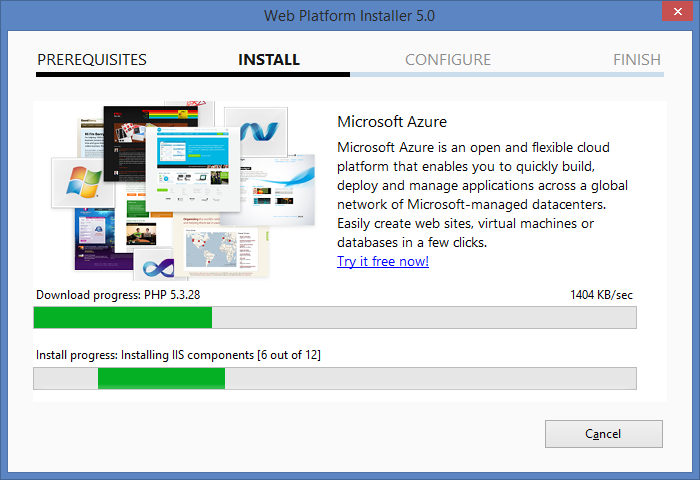Click the PHP download progress bar
This screenshot has height=480, width=700.
(x=335, y=317)
